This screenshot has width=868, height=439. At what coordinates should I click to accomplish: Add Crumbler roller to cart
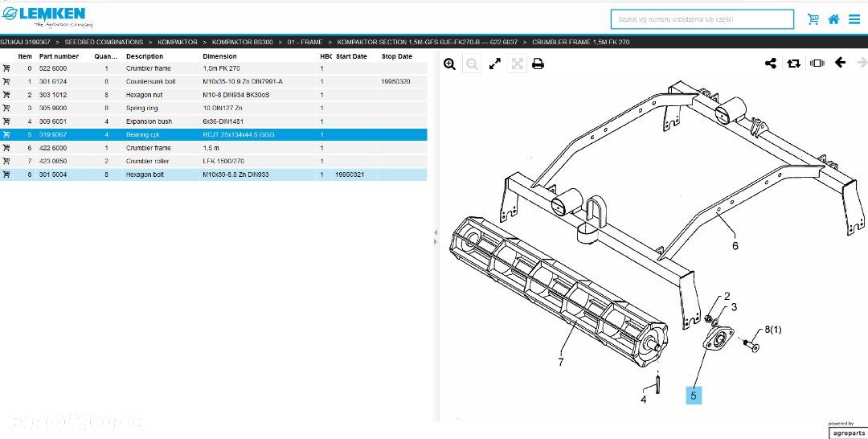[x=6, y=161]
